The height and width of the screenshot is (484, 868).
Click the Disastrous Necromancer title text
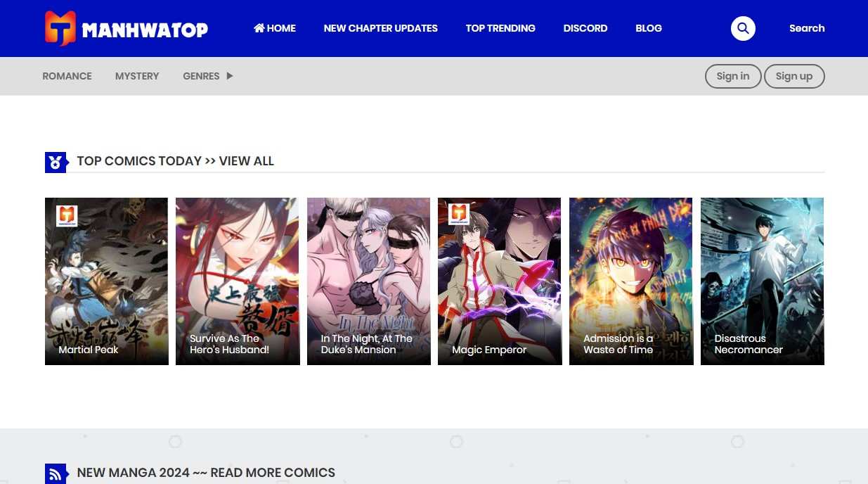(749, 344)
